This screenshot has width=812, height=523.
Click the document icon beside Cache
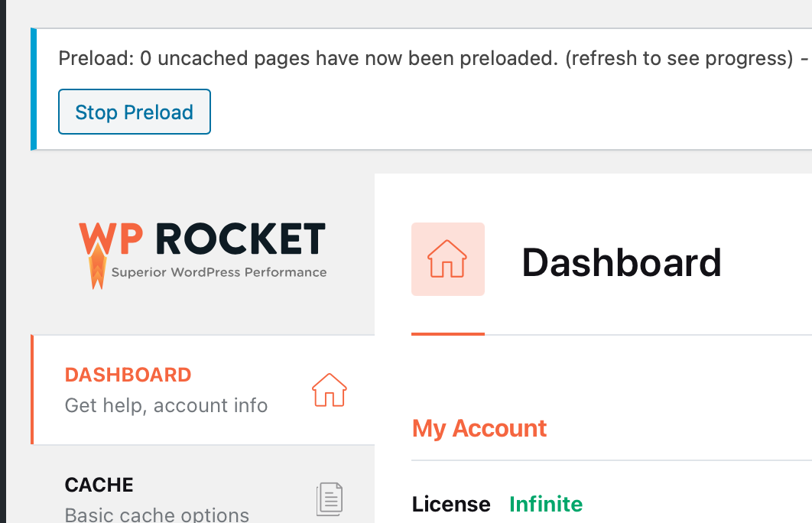pos(330,499)
